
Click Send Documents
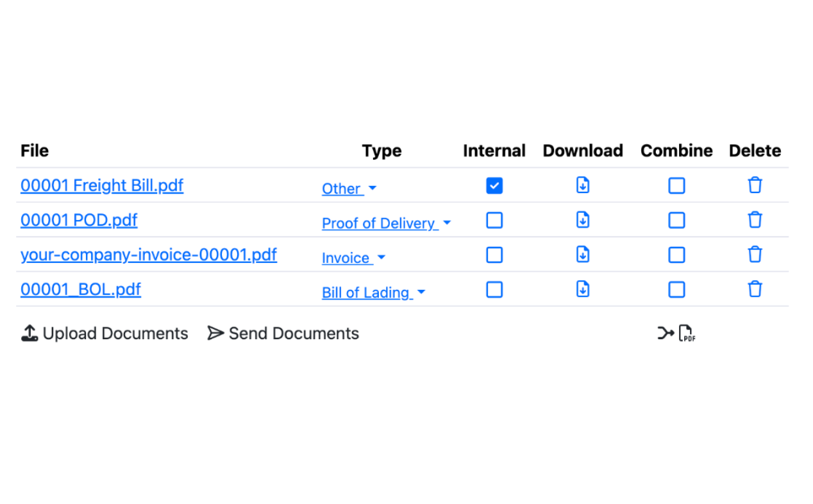[x=283, y=333]
